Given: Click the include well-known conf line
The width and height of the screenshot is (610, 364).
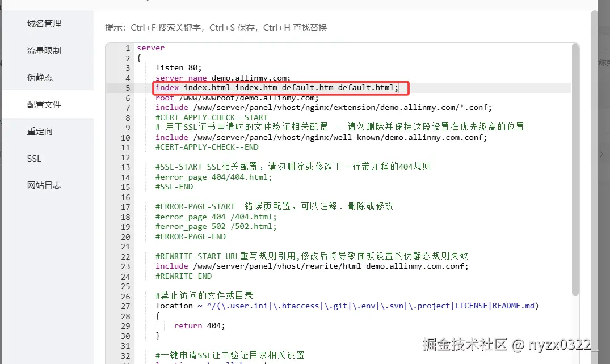Looking at the screenshot, I should pos(321,138).
